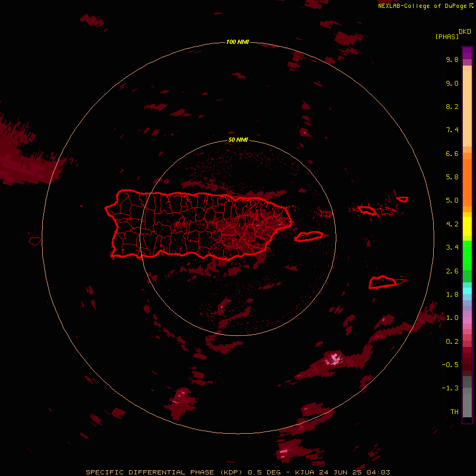
Task: Pick the pink band of the color bar
Action: coord(467,321)
